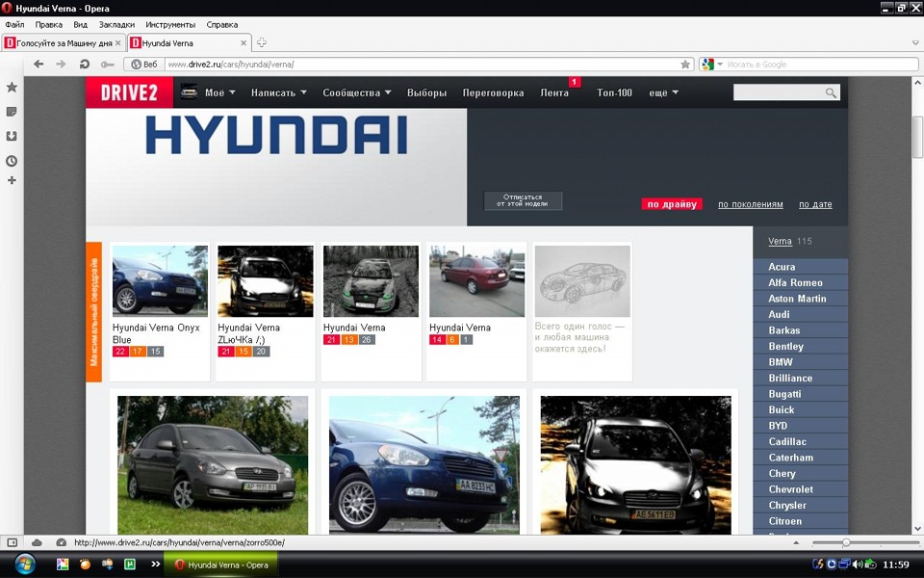Click the orange 'Максимальный овердрайв' tab
This screenshot has width=924, height=578.
[x=93, y=311]
